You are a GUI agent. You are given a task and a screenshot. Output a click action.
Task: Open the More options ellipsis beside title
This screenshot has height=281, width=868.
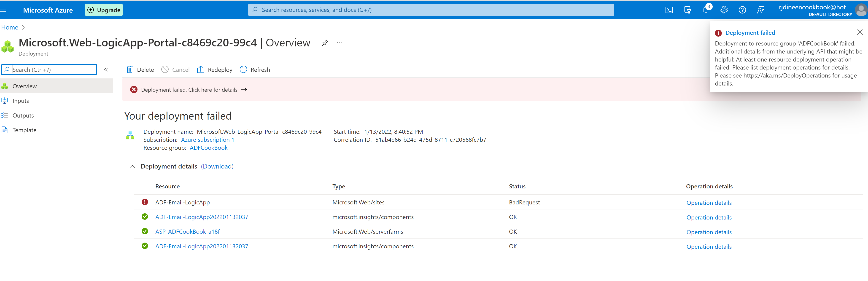pyautogui.click(x=340, y=43)
